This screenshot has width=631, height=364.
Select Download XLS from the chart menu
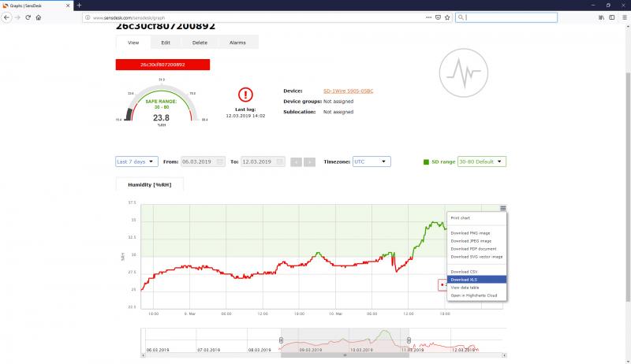pyautogui.click(x=464, y=280)
